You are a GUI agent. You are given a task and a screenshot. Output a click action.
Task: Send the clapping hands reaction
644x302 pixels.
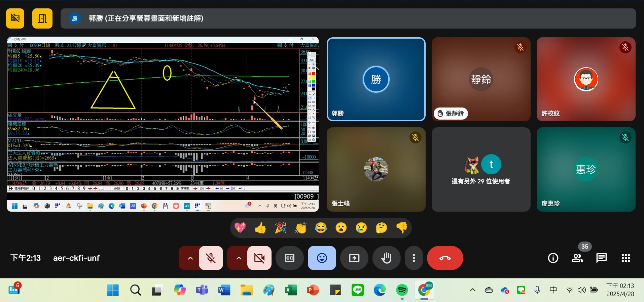pyautogui.click(x=300, y=228)
